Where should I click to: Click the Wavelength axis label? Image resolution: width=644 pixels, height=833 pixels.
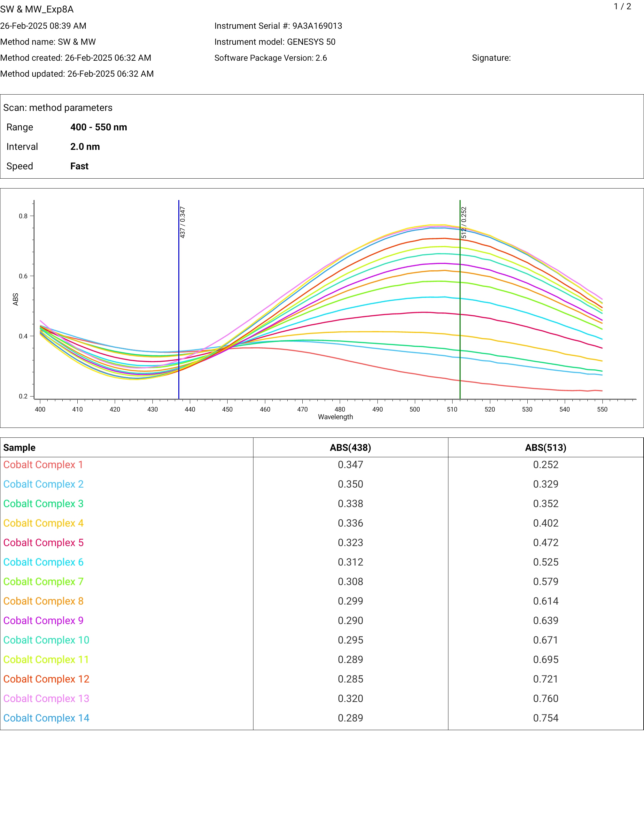[335, 417]
